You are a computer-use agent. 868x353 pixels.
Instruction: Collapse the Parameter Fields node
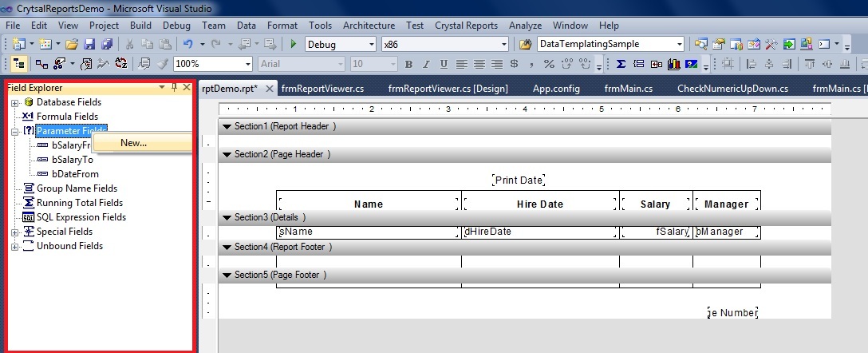14,132
